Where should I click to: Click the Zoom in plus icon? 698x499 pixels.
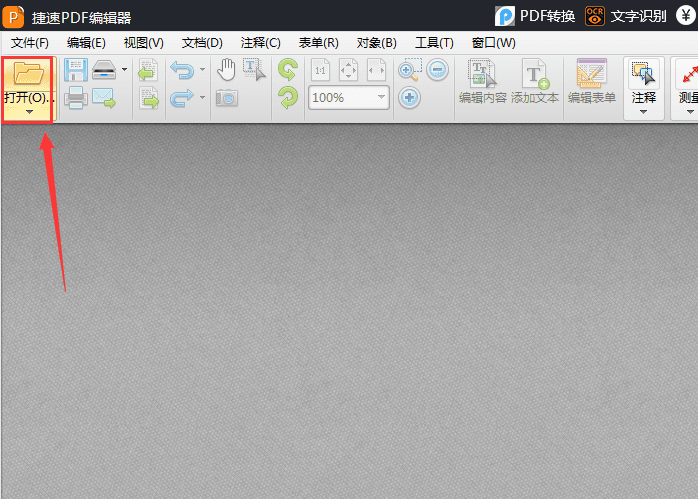(x=410, y=98)
